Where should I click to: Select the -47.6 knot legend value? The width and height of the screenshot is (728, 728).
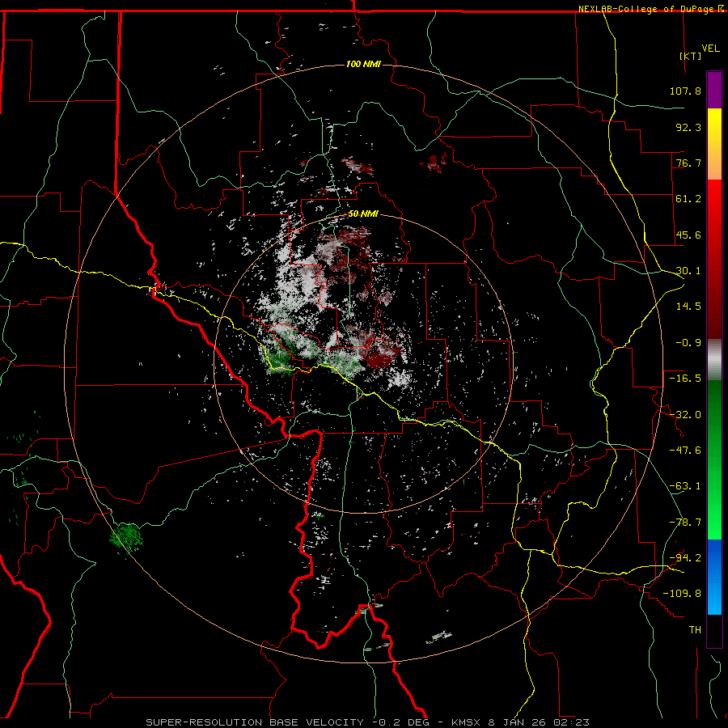click(685, 451)
